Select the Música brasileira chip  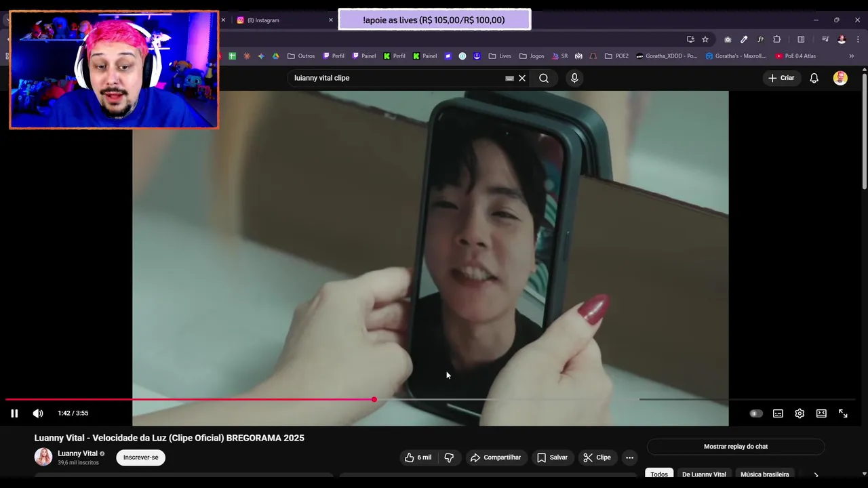click(765, 474)
